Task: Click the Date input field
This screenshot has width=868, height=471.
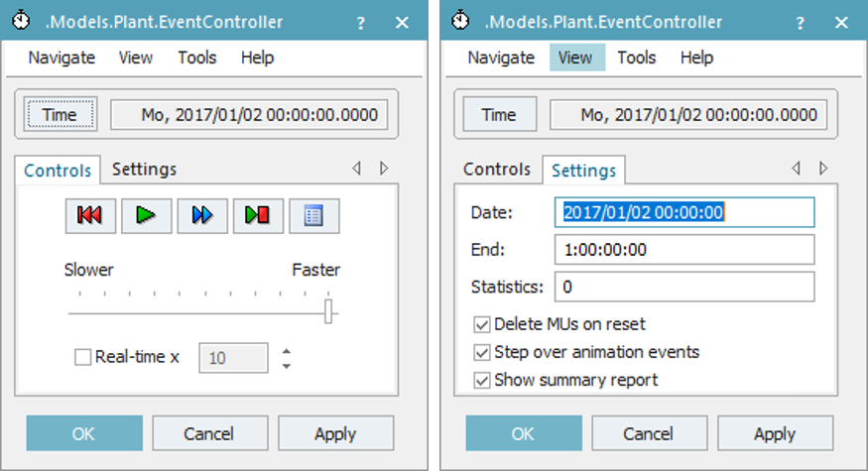Action: [x=684, y=212]
